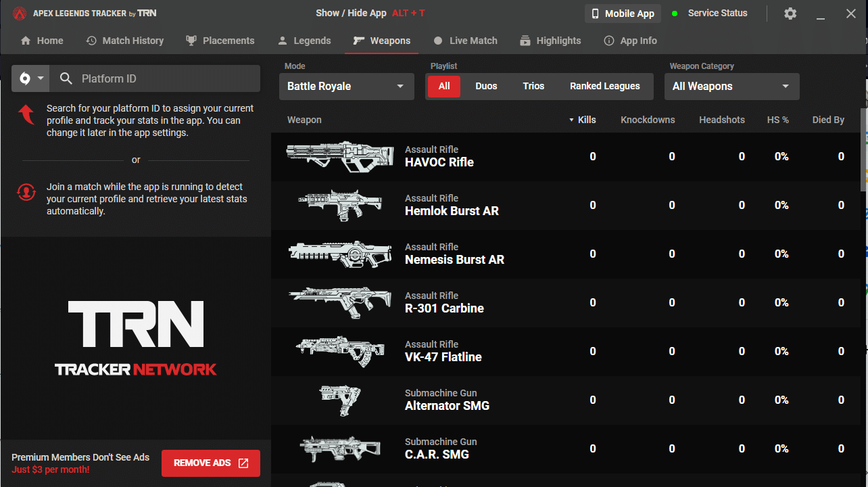Image resolution: width=868 pixels, height=487 pixels.
Task: Click the Alternator SMG weapon image
Action: click(x=339, y=400)
